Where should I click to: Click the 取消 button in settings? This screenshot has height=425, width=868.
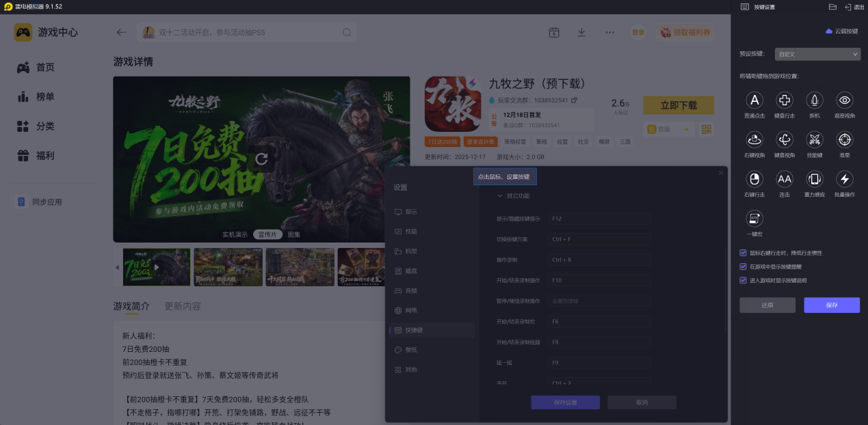(642, 402)
